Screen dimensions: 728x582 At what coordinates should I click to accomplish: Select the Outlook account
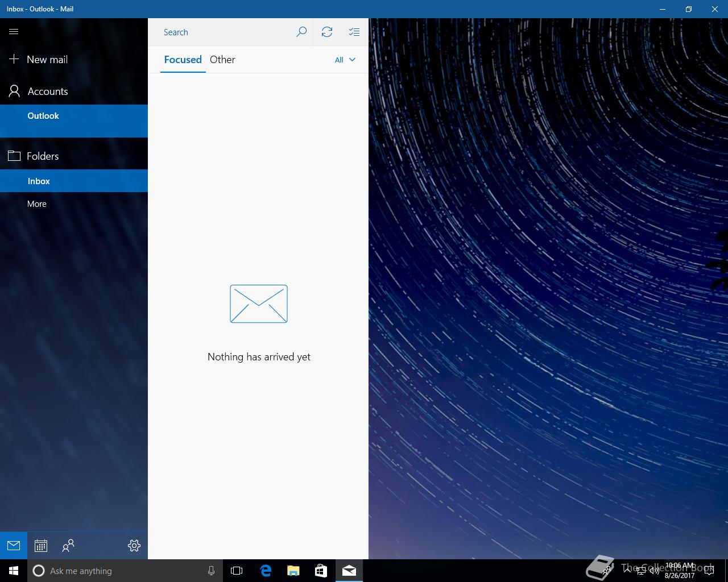point(43,116)
